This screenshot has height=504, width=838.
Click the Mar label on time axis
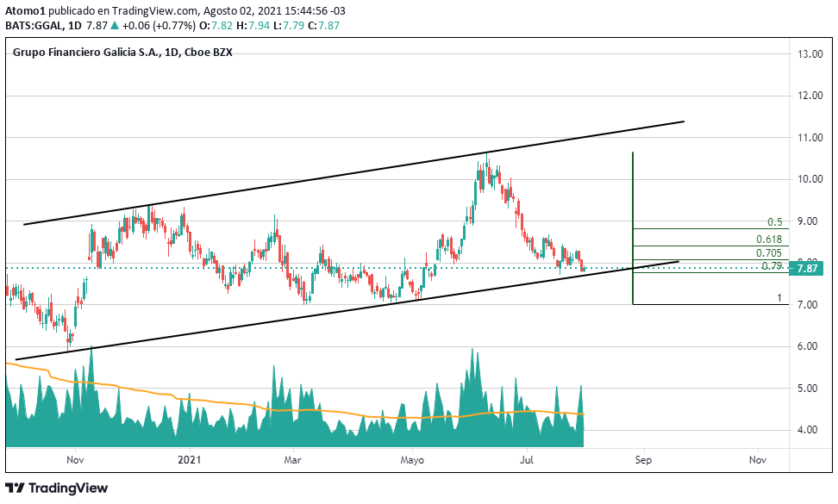(292, 460)
